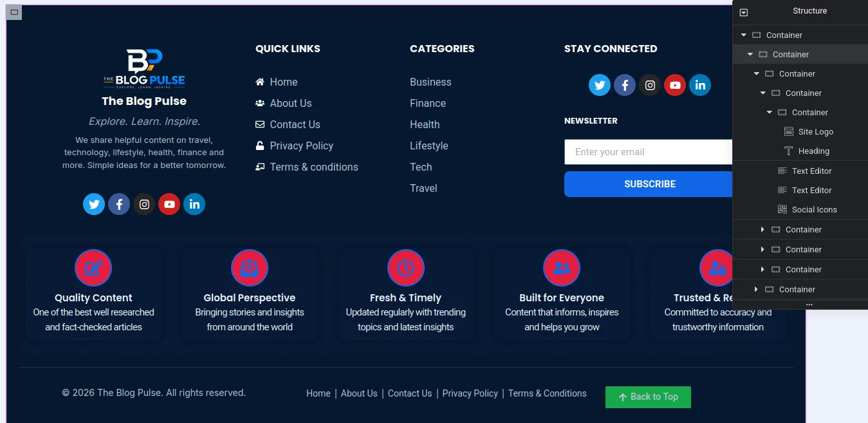Click the Social Icons widget icon in Structure
The image size is (868, 423).
coord(782,209)
